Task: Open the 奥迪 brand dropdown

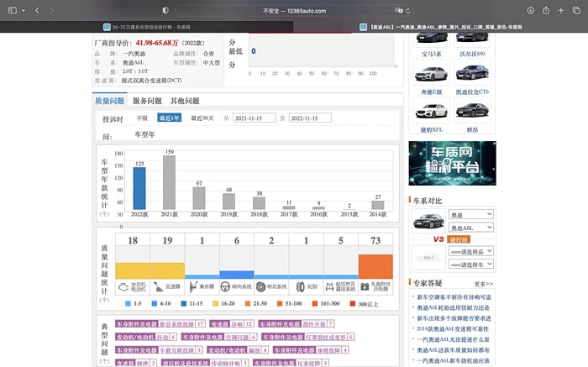Action: (x=470, y=215)
